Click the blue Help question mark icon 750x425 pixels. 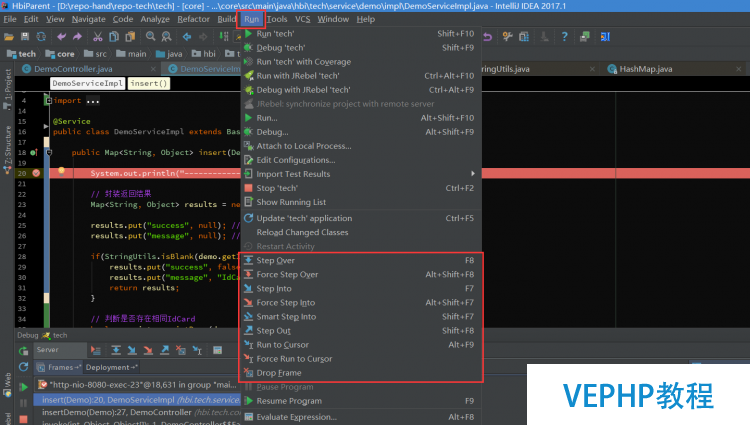click(x=564, y=37)
